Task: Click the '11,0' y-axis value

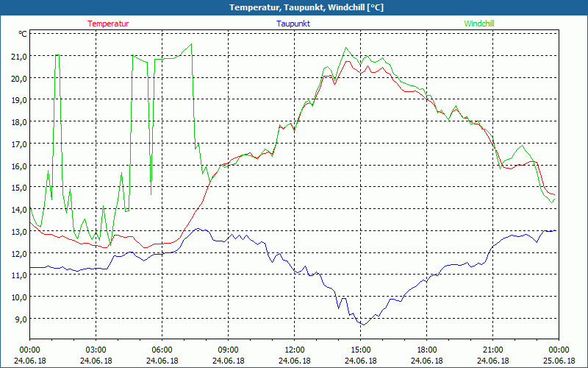Action: [20, 275]
